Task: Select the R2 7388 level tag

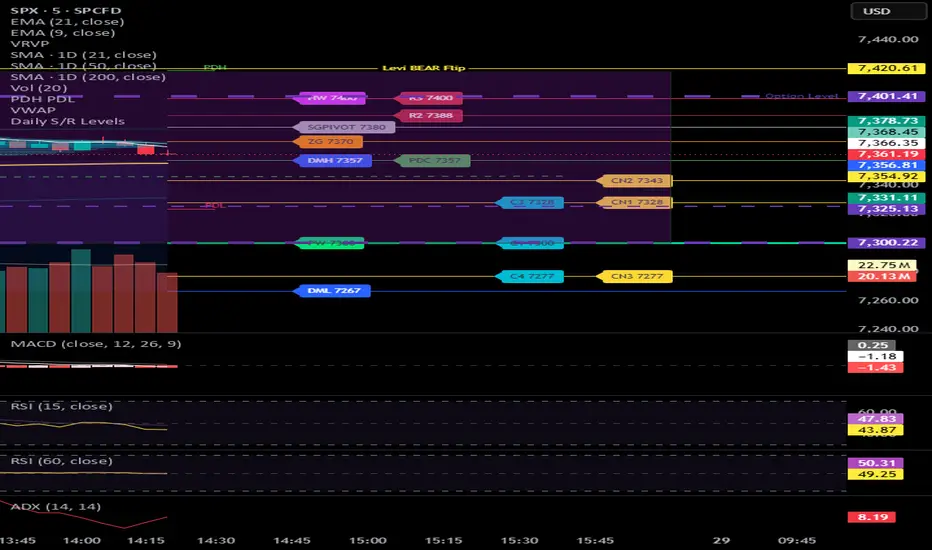Action: [x=429, y=115]
